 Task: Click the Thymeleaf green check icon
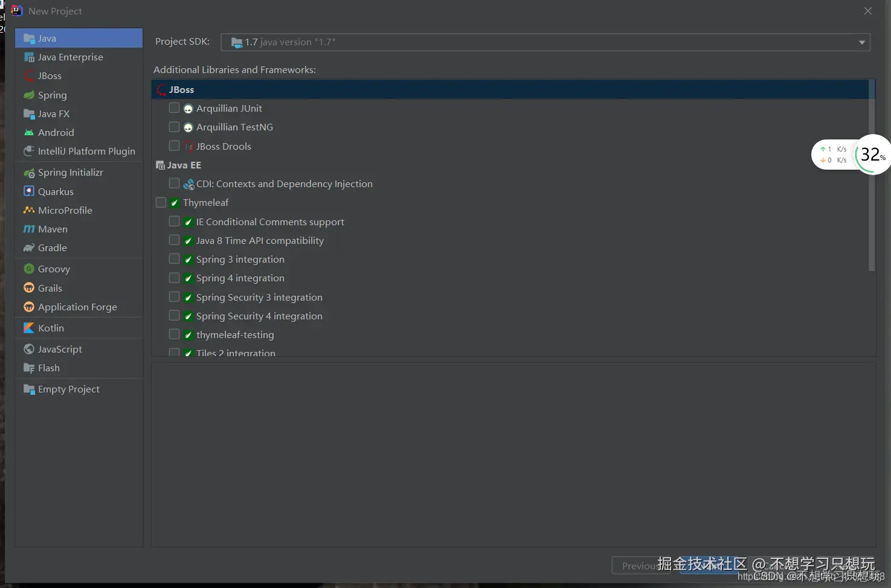[x=175, y=203]
